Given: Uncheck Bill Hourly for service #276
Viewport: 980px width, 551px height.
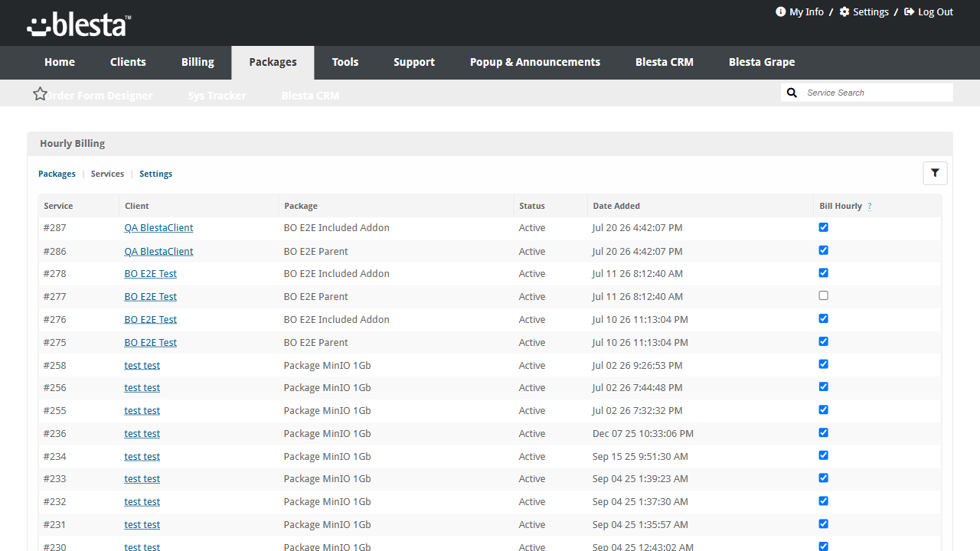Looking at the screenshot, I should [x=824, y=318].
